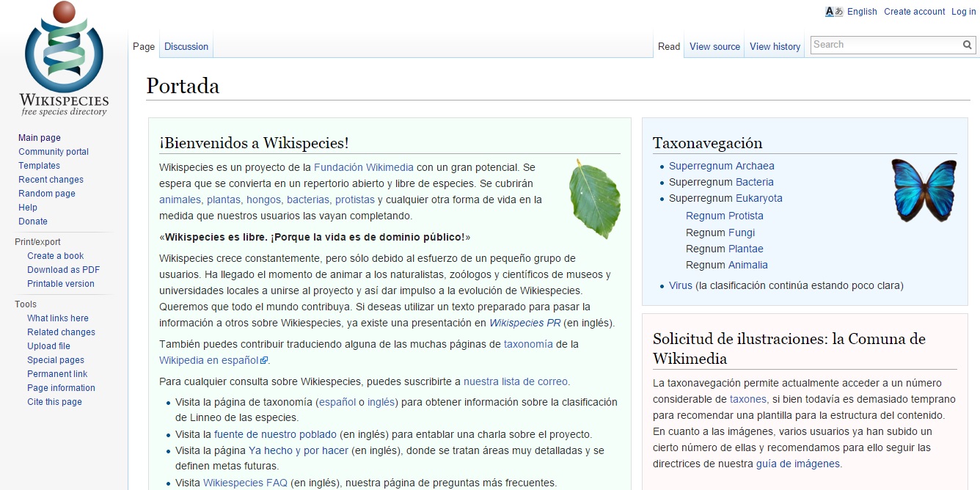Open Page information

click(x=61, y=388)
